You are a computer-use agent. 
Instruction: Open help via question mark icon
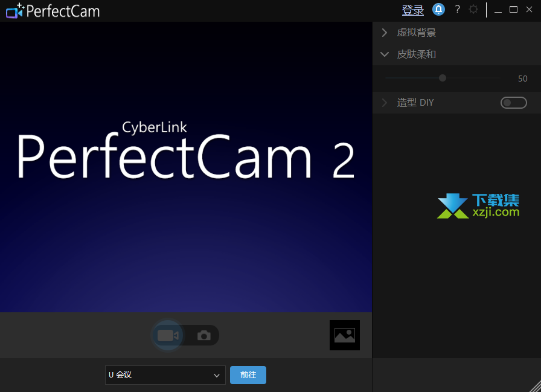pyautogui.click(x=458, y=9)
